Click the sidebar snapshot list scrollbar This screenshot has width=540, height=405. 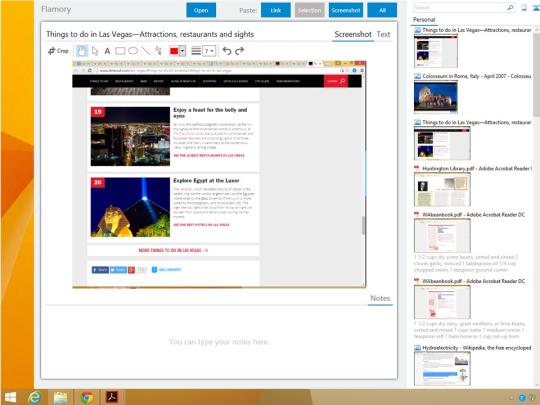click(x=537, y=75)
